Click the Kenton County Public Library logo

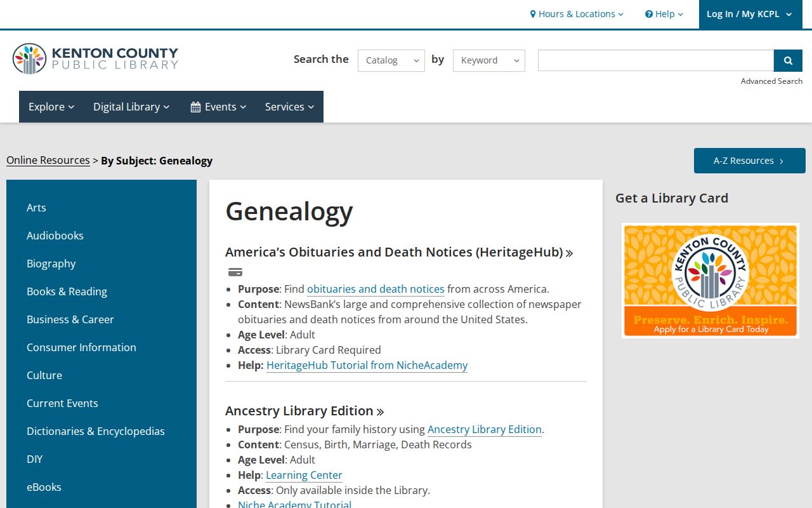[x=95, y=59]
